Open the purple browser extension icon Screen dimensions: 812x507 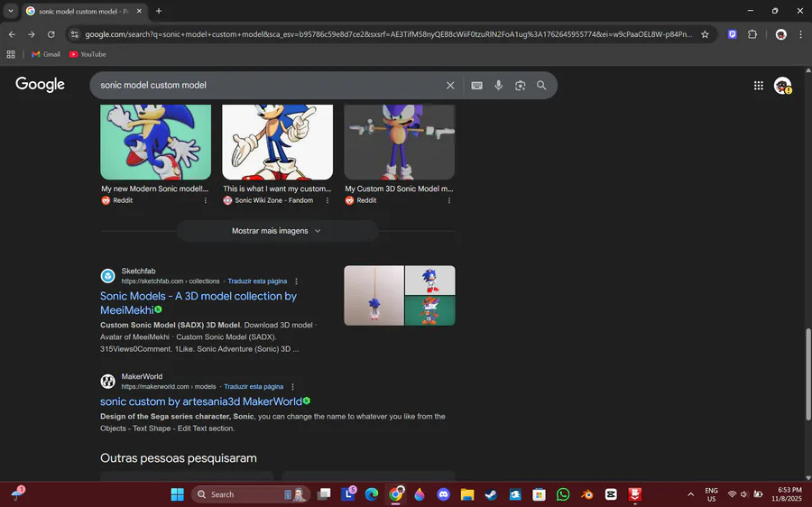click(x=733, y=34)
